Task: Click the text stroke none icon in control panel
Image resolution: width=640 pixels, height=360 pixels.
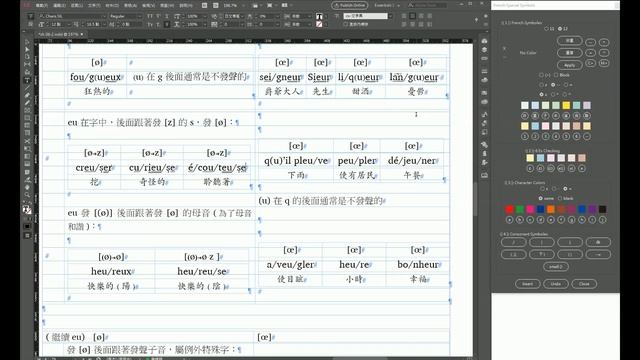Action: 319,24
